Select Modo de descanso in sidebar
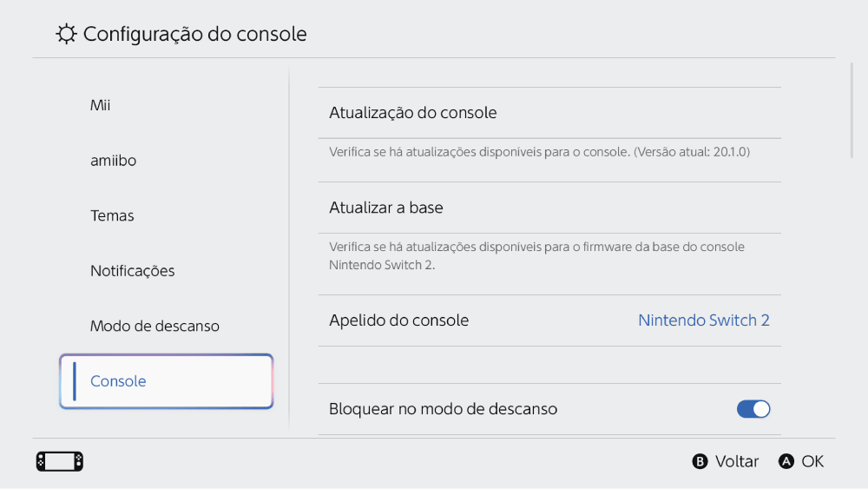The height and width of the screenshot is (489, 868). 155,327
